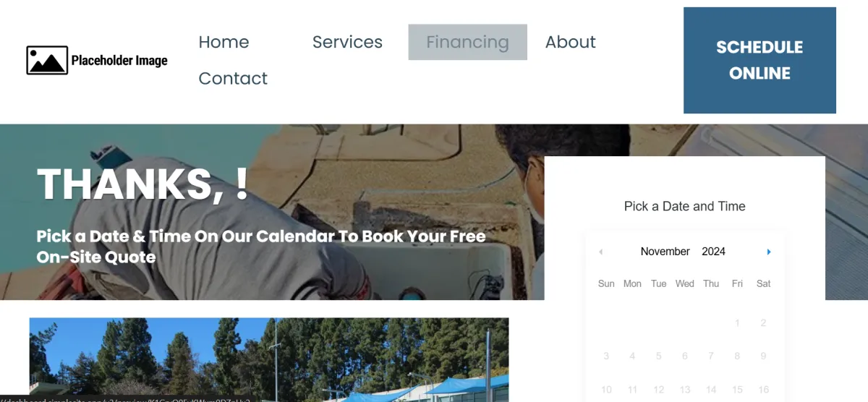Screen dimensions: 868x402
Task: Select the Financing navigation item
Action: 467,42
